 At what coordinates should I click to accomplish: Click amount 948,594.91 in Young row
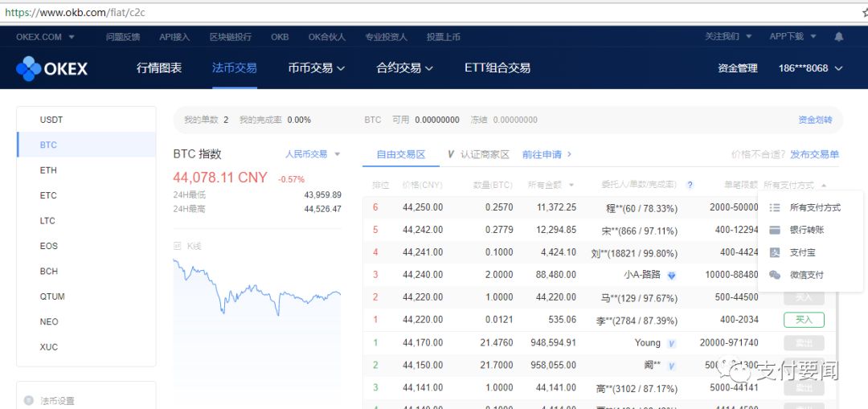[553, 343]
